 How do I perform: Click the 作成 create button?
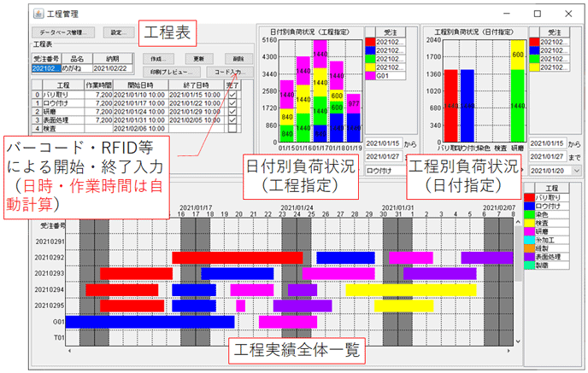(158, 59)
